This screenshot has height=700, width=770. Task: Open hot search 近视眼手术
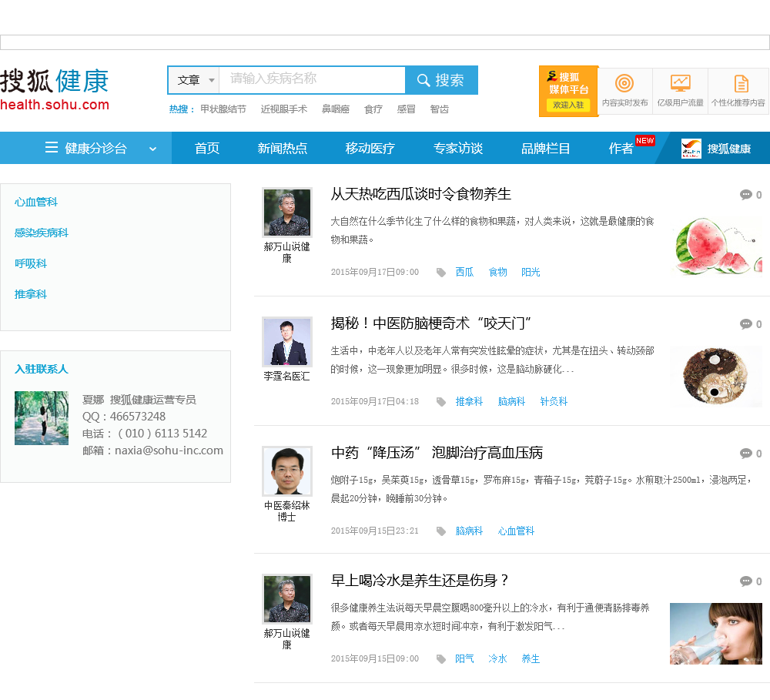284,109
